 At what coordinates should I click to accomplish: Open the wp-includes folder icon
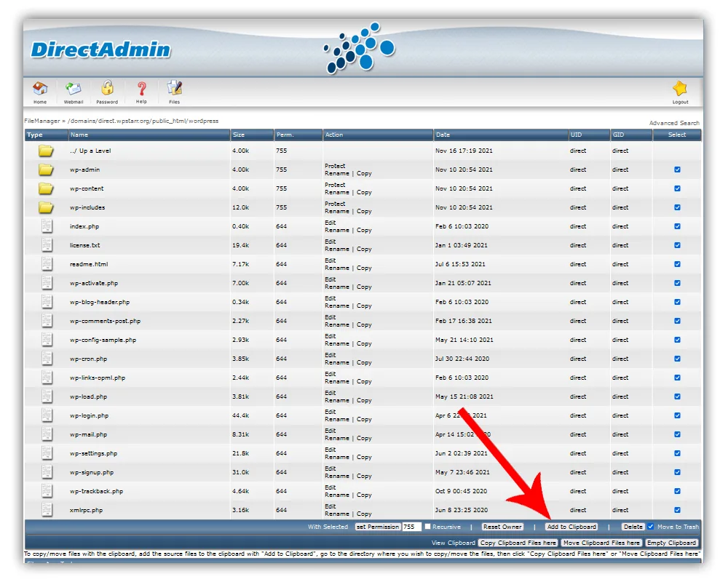click(46, 207)
